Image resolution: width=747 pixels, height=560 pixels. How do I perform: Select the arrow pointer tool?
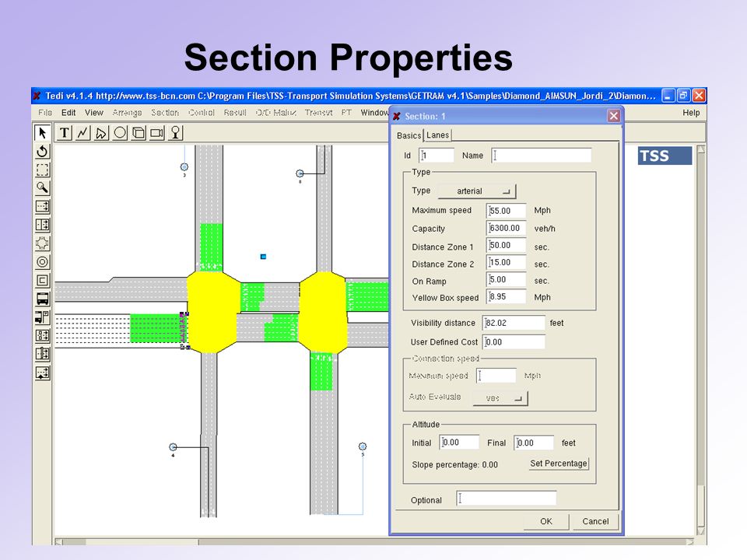42,133
